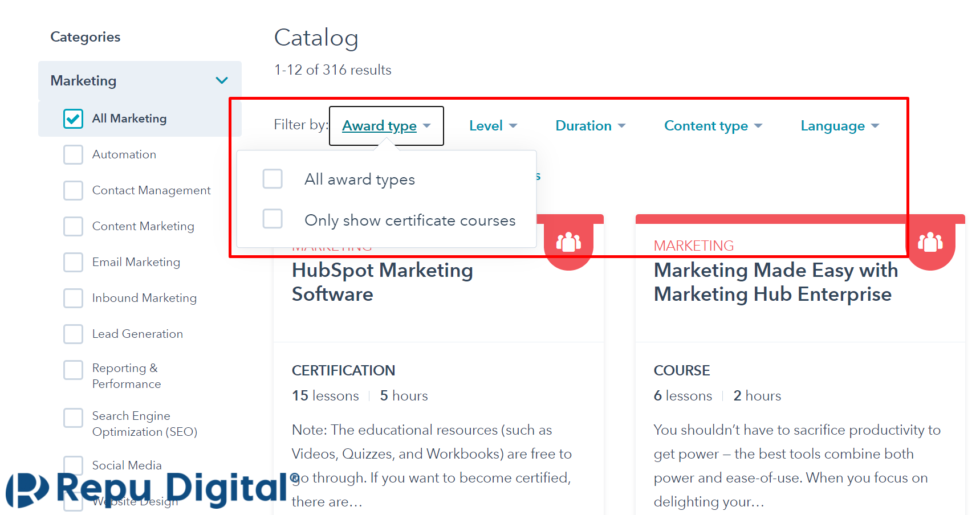
Task: Check the All award types option
Action: (x=273, y=178)
